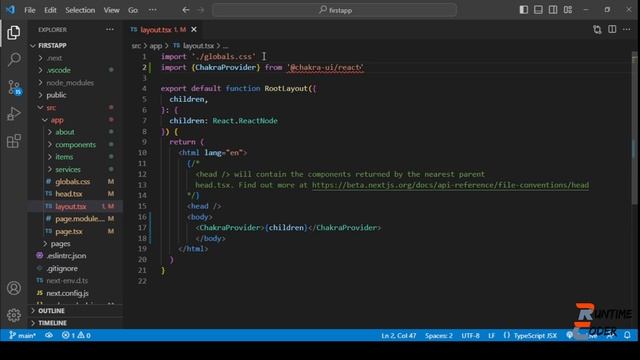Open the Manage gear icon
This screenshot has height=360, width=640.
[x=13, y=315]
